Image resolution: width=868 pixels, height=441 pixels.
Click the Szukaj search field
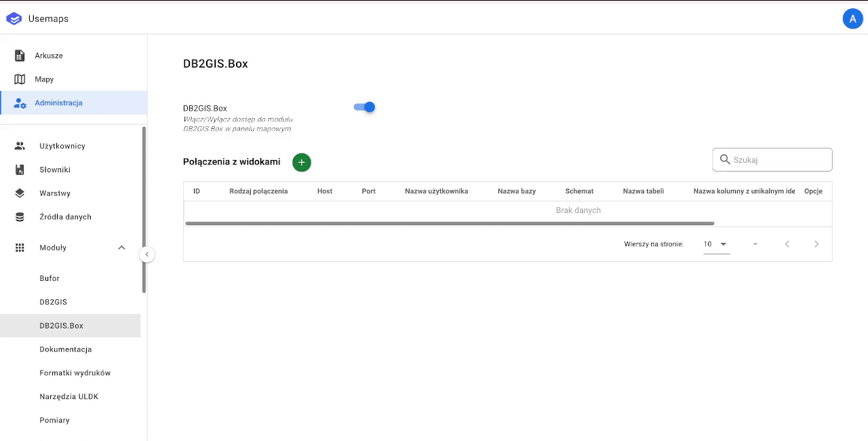tap(780, 160)
